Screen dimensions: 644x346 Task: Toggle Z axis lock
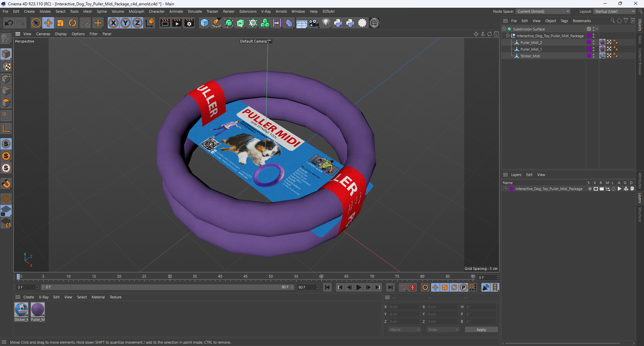[138, 23]
